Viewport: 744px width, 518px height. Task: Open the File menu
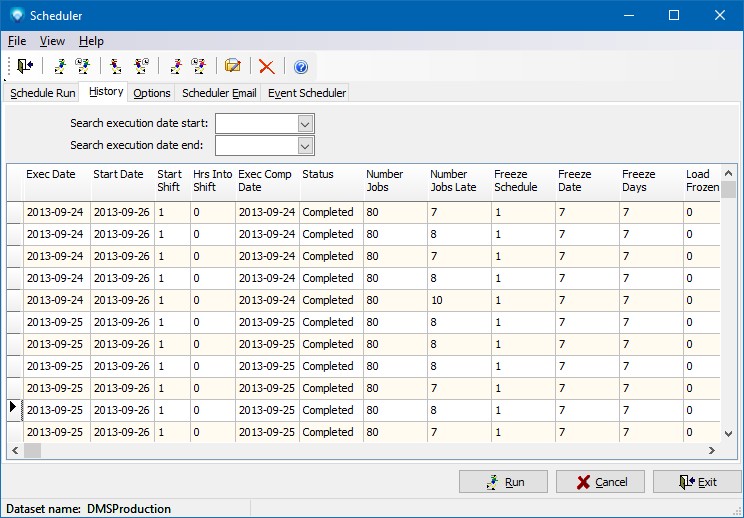coord(17,41)
